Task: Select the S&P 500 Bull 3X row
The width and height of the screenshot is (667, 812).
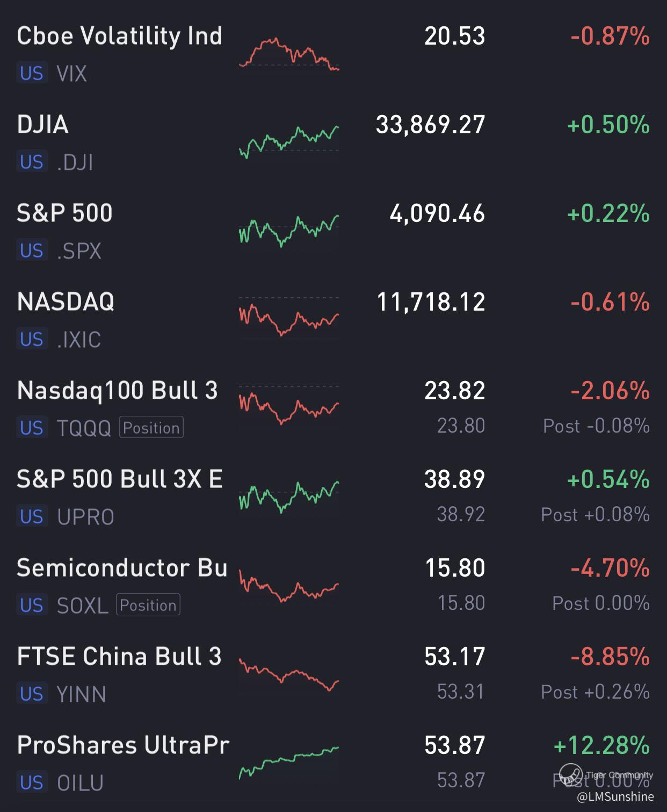Action: coord(119,479)
